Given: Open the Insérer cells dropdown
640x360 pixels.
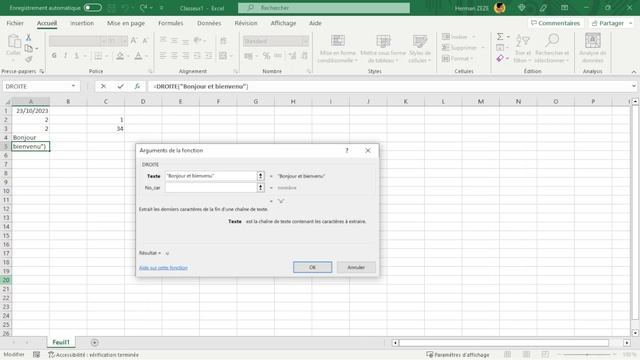Looking at the screenshot, I should tap(473, 37).
